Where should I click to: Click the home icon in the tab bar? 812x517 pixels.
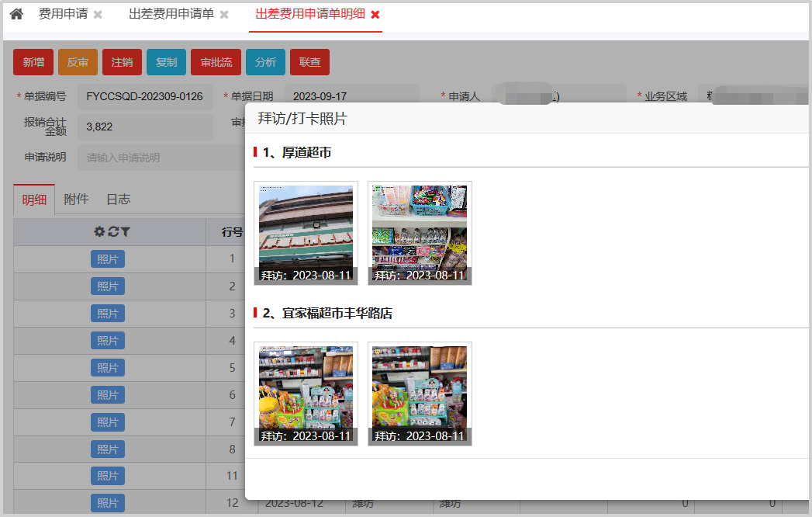pyautogui.click(x=16, y=14)
